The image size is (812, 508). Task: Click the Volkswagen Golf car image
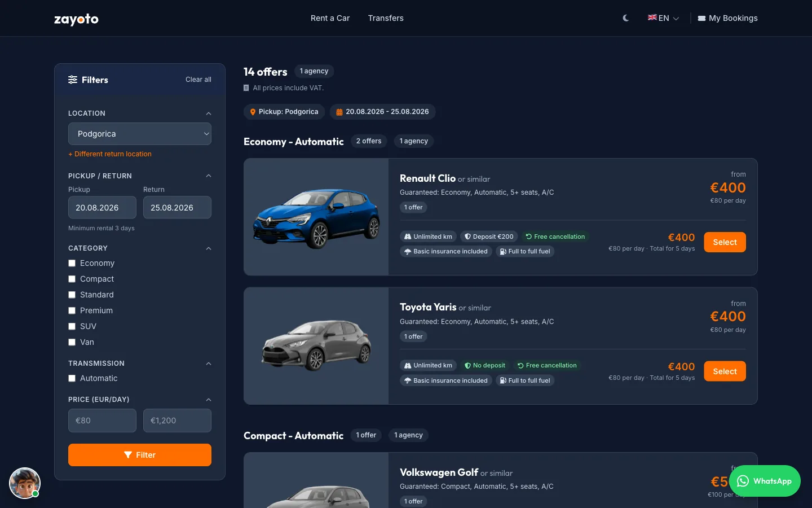click(x=316, y=480)
